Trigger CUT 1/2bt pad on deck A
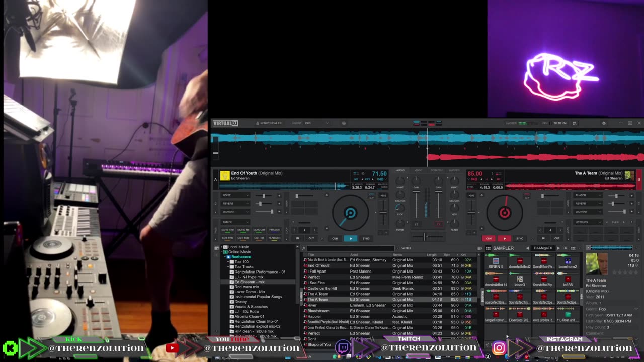The height and width of the screenshot is (362, 644). click(243, 238)
